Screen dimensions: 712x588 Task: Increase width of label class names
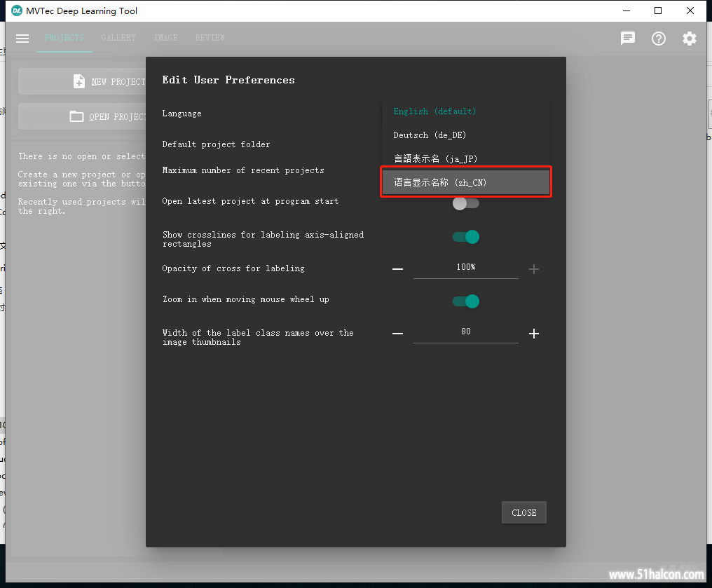click(534, 334)
